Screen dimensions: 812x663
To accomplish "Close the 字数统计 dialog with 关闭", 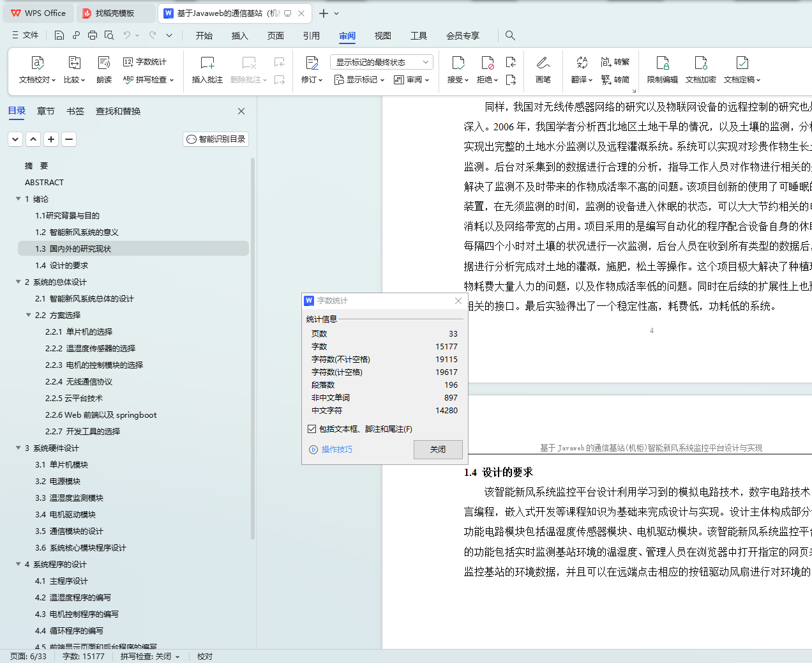I will (438, 449).
